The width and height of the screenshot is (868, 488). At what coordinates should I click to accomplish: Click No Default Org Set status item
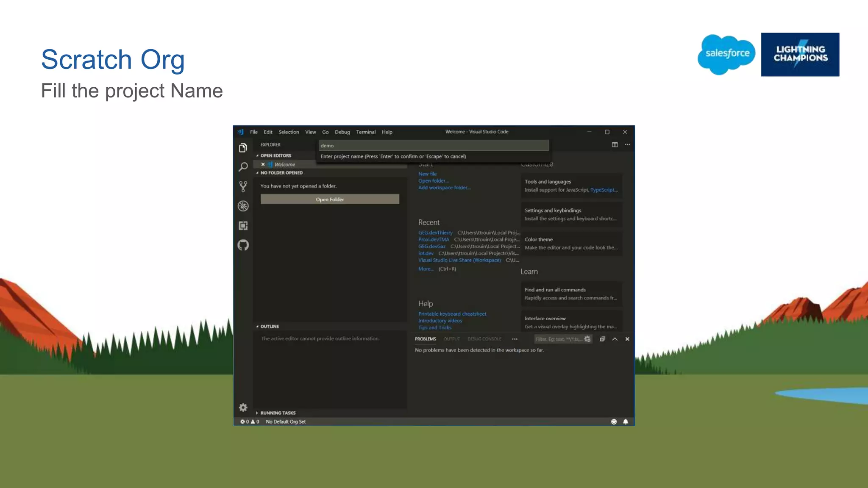pos(286,421)
